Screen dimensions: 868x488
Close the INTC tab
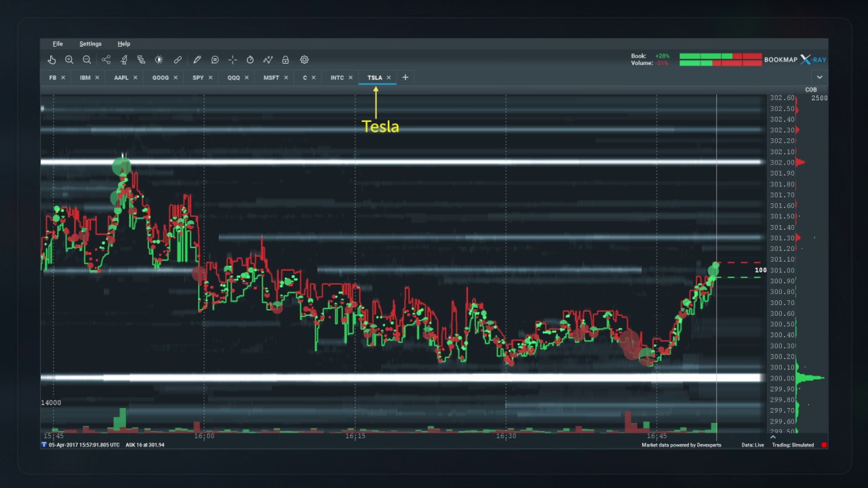click(351, 78)
